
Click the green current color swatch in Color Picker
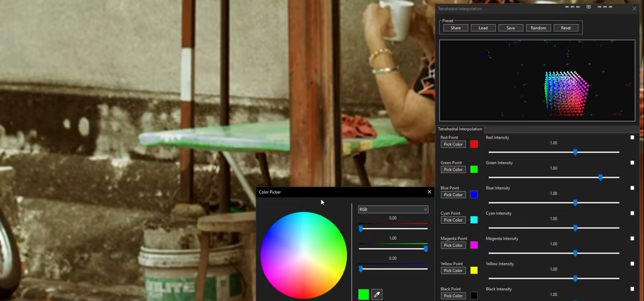(x=363, y=294)
